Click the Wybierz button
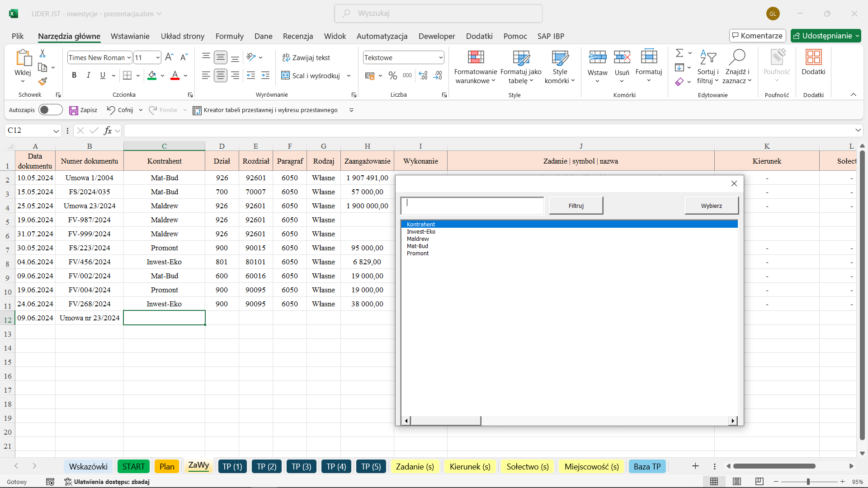Image resolution: width=868 pixels, height=488 pixels. point(711,206)
